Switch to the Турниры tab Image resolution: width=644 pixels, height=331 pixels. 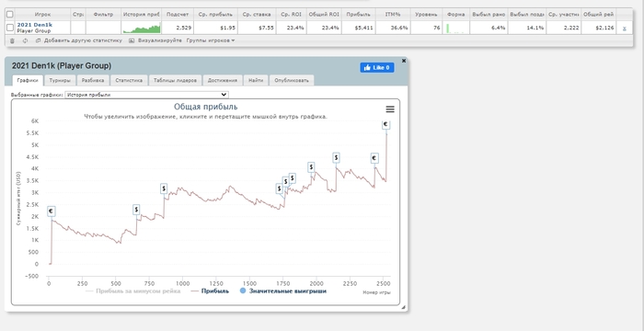click(x=60, y=81)
